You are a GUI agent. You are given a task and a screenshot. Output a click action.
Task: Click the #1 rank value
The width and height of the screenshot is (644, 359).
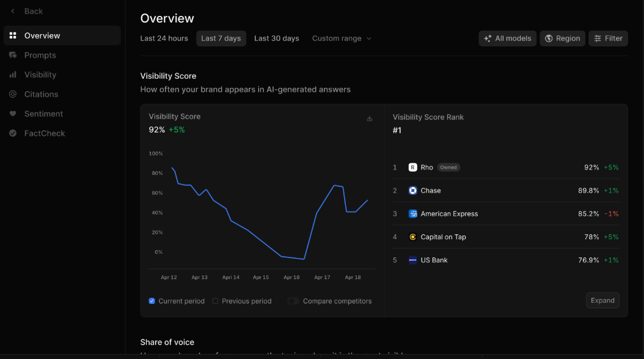397,130
